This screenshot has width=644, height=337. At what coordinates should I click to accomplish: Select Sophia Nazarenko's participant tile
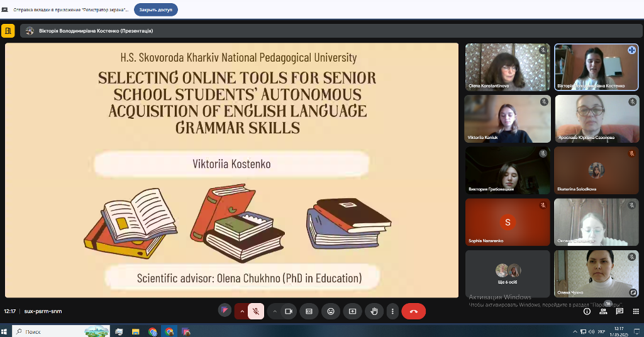tap(508, 222)
